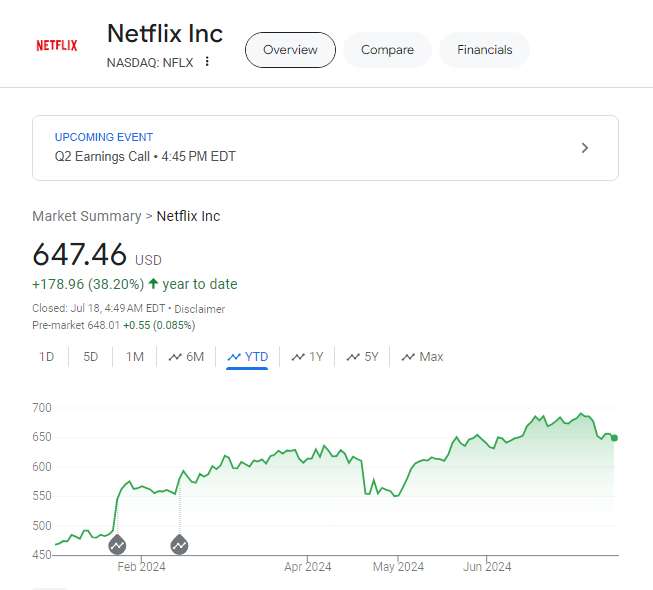This screenshot has height=590, width=653.
Task: Switch chart to 6M range
Action: tap(186, 357)
